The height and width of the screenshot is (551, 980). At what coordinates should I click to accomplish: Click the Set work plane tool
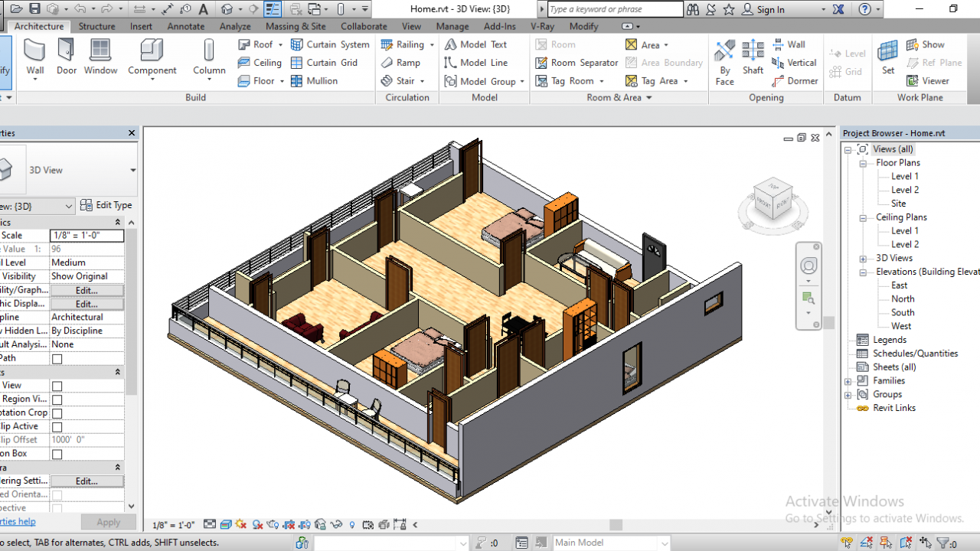[x=887, y=58]
